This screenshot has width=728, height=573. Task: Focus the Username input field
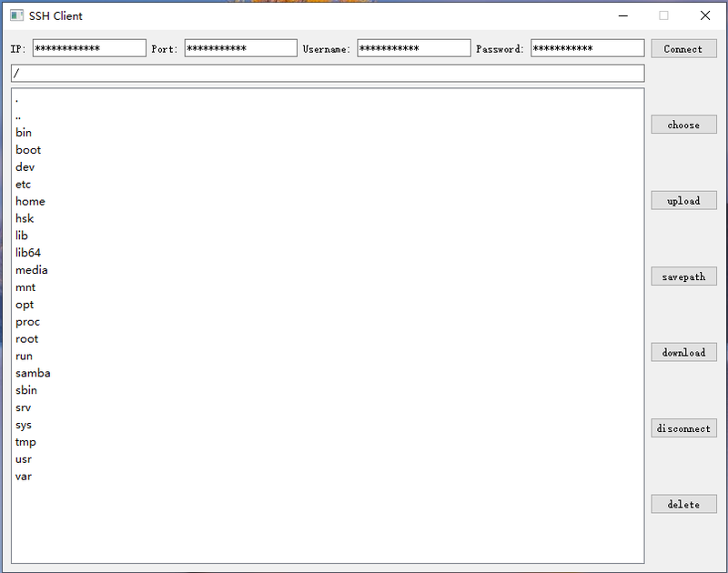pyautogui.click(x=414, y=48)
